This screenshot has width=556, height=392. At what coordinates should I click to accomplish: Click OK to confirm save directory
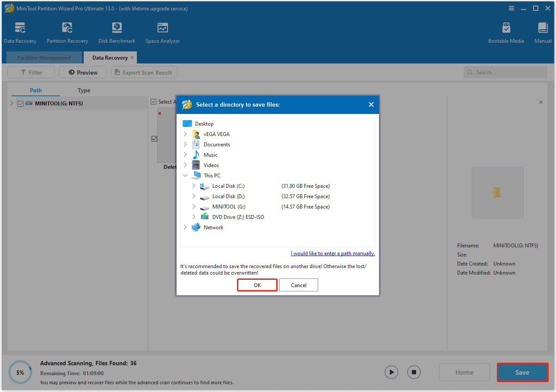257,285
